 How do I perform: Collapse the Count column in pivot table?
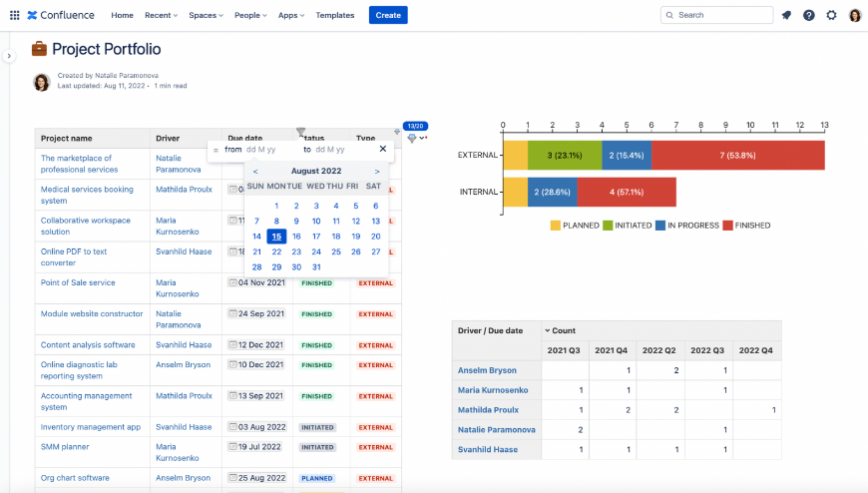(x=547, y=330)
